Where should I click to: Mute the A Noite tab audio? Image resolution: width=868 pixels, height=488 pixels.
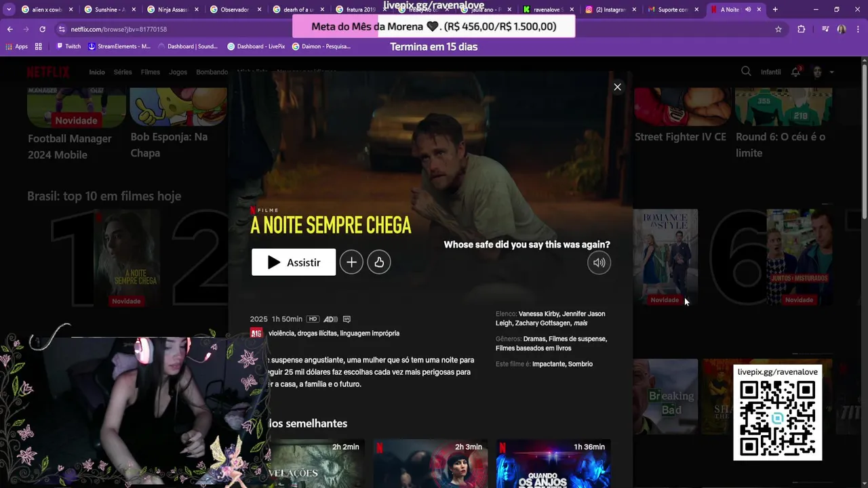pyautogui.click(x=748, y=9)
